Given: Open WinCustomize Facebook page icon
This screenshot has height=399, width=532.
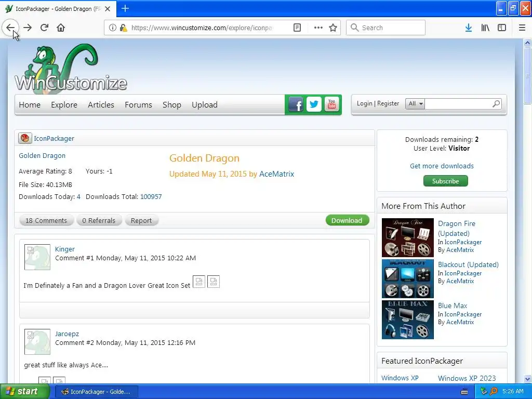Looking at the screenshot, I should coord(296,104).
